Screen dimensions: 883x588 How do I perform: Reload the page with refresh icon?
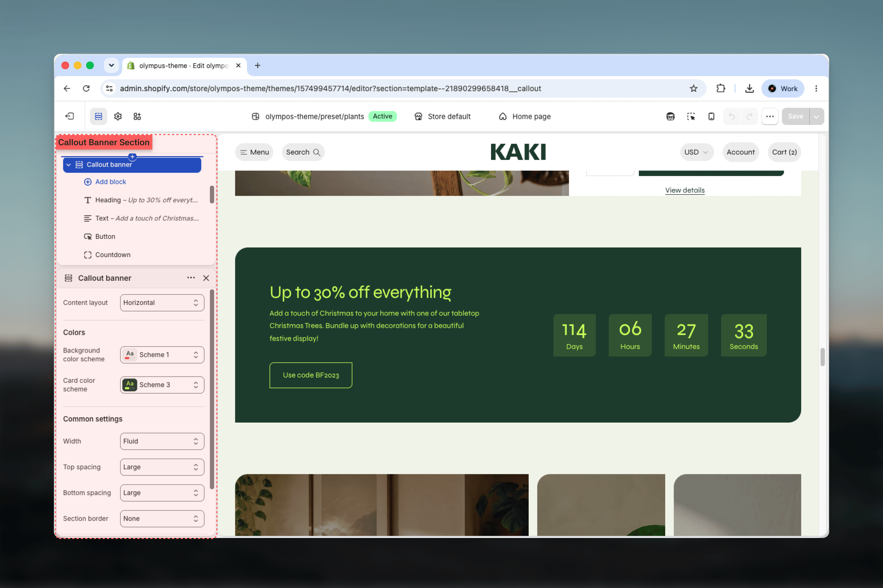pyautogui.click(x=86, y=88)
